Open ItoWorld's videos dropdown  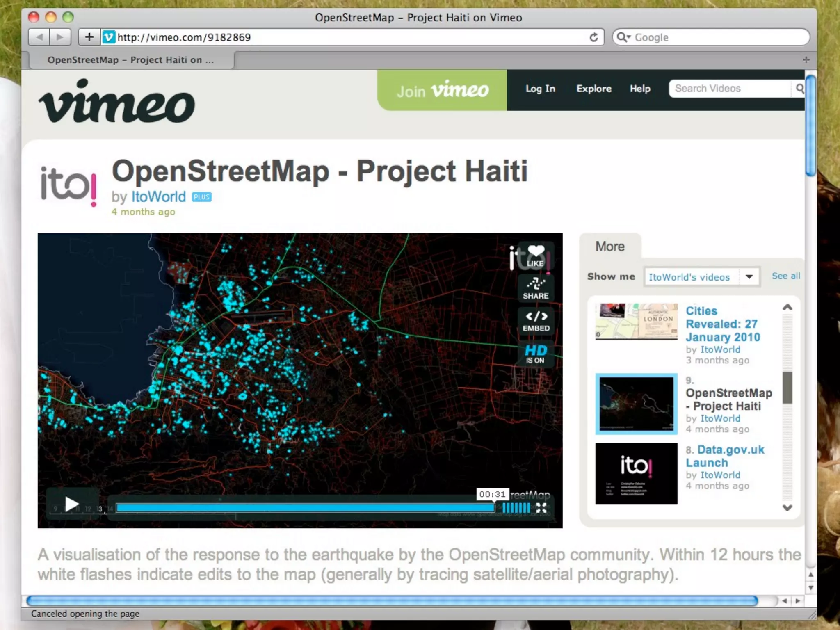(701, 277)
